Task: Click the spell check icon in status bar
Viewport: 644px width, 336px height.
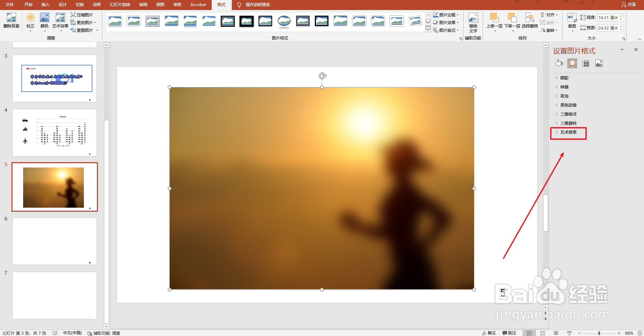Action: click(55, 333)
